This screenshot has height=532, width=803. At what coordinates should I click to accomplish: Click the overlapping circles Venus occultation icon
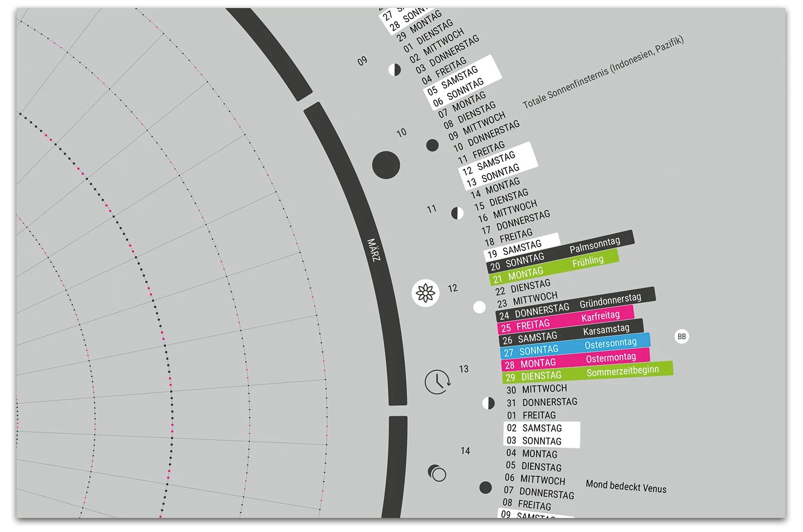coord(437,473)
